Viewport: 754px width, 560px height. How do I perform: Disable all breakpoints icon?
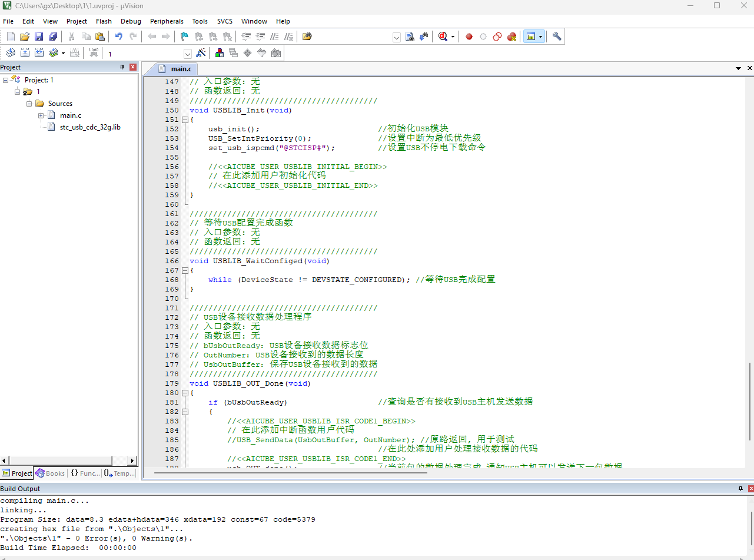[497, 37]
